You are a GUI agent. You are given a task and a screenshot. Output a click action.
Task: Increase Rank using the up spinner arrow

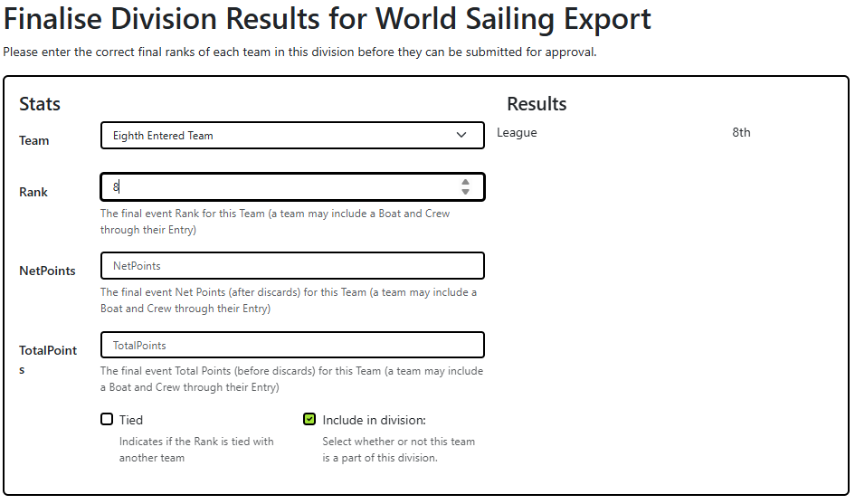(x=465, y=182)
